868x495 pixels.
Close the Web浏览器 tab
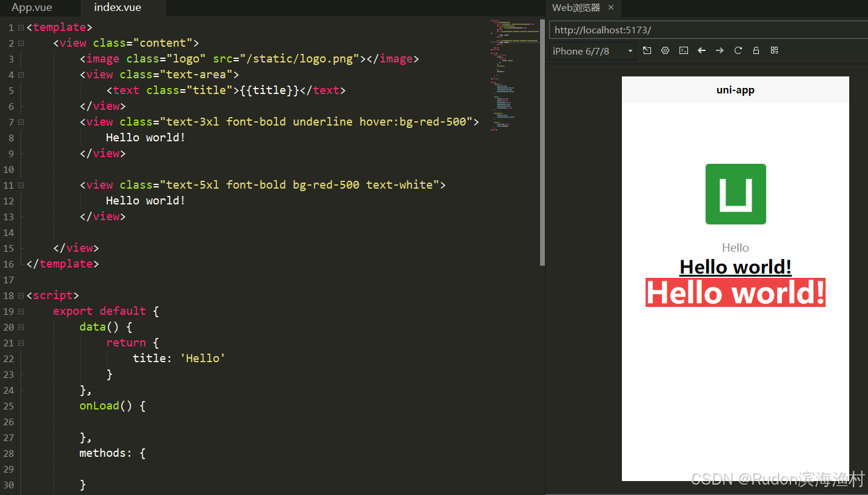[611, 8]
